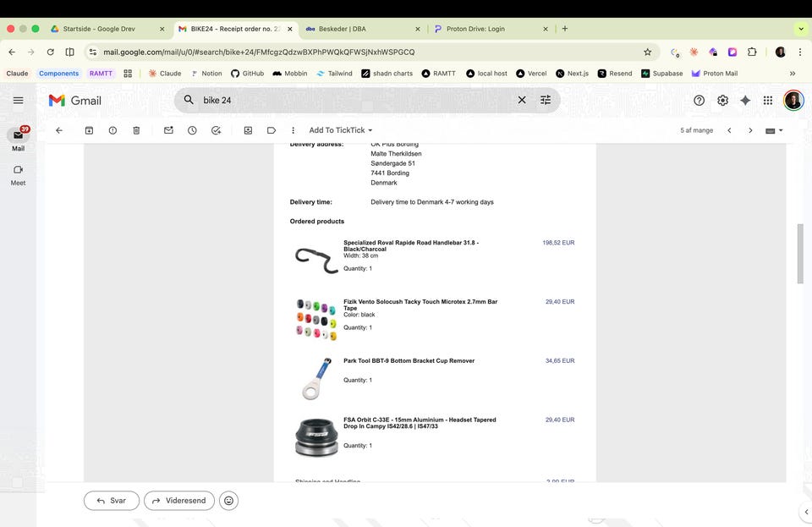Snooze this email with clock icon
The width and height of the screenshot is (812, 527).
pyautogui.click(x=192, y=130)
